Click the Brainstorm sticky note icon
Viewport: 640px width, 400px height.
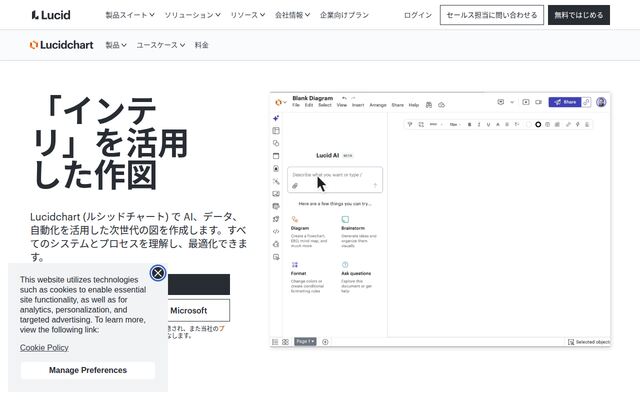pos(345,220)
